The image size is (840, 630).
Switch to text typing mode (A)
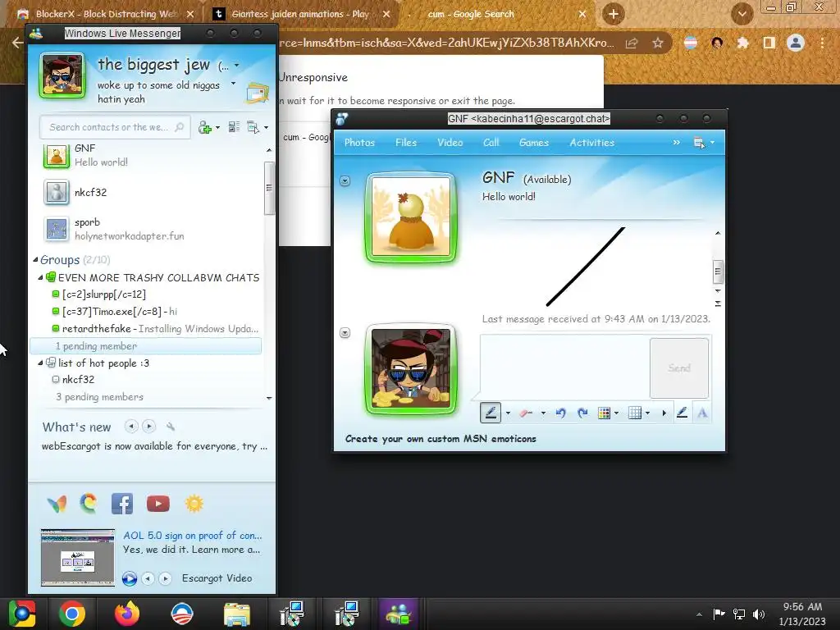(x=702, y=413)
